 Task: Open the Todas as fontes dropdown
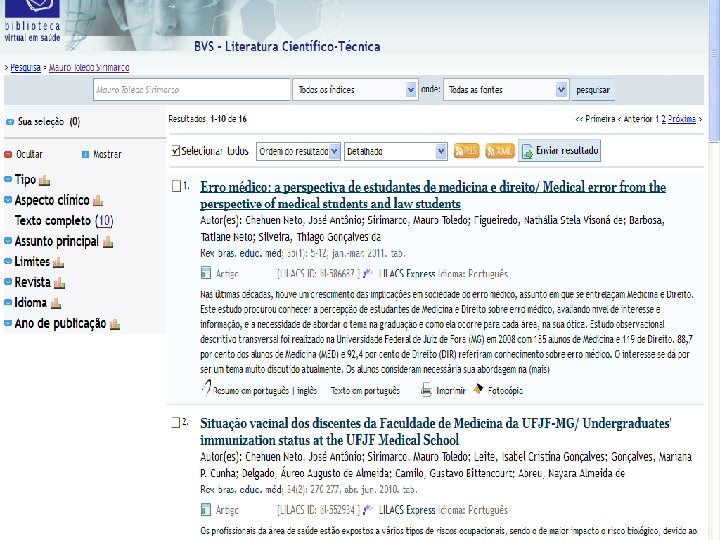click(x=506, y=90)
